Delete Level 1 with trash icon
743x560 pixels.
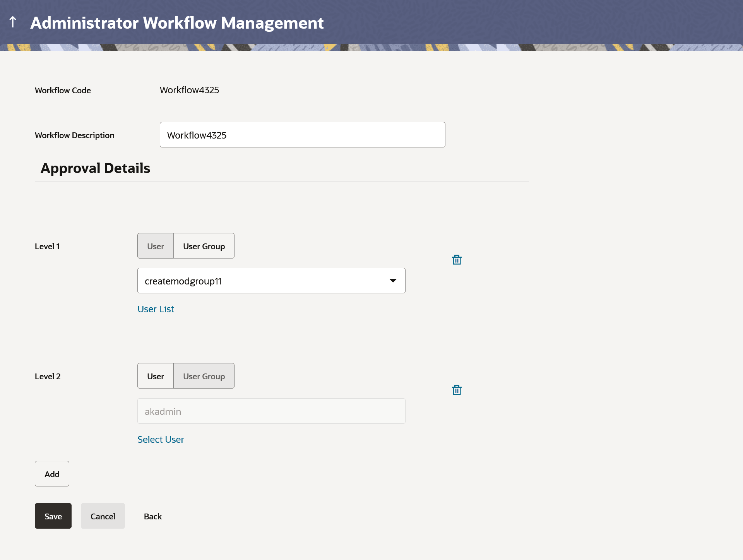point(457,260)
